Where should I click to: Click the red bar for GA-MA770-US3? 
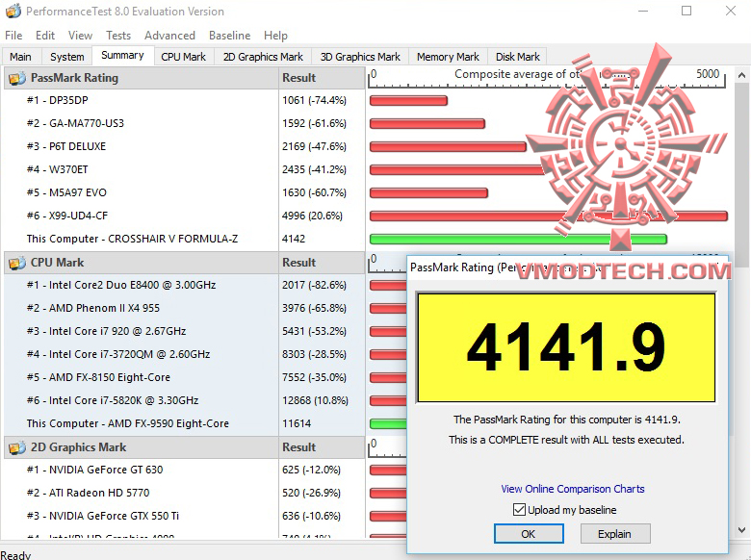click(427, 123)
